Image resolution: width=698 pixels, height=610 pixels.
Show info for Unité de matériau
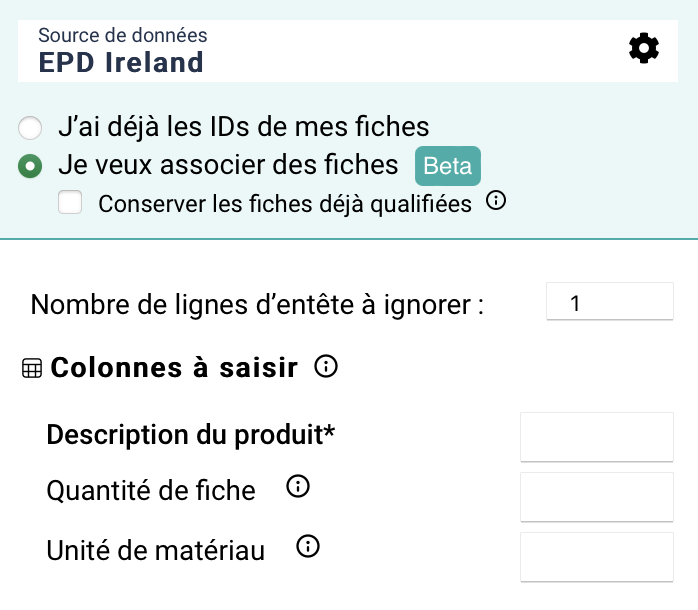coord(308,547)
